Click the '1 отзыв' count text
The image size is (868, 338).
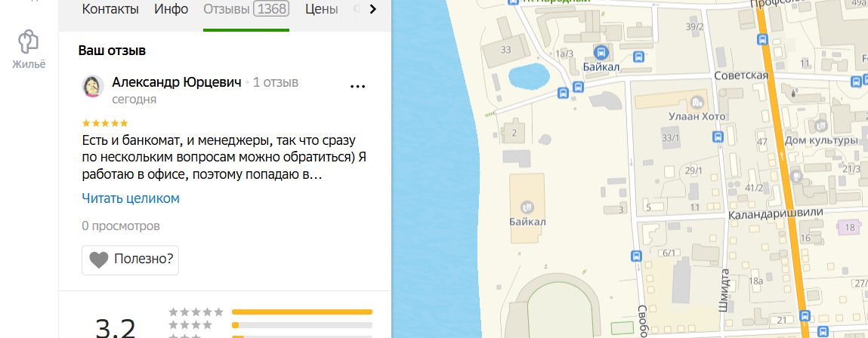(276, 82)
